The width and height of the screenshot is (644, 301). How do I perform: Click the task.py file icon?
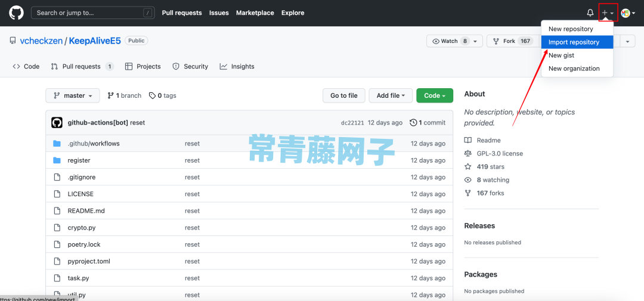(x=57, y=278)
